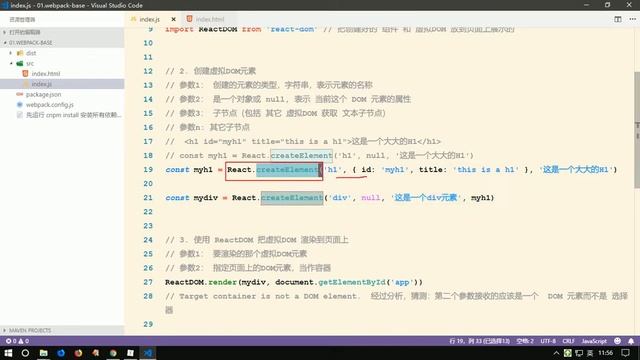Expand the MAVEN PROJECTS section

62,330
